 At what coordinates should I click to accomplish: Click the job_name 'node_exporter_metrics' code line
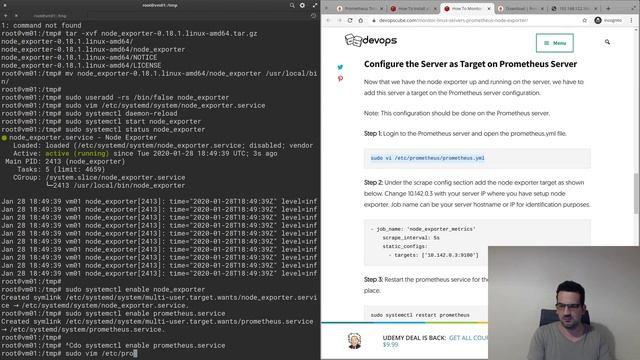[423, 229]
